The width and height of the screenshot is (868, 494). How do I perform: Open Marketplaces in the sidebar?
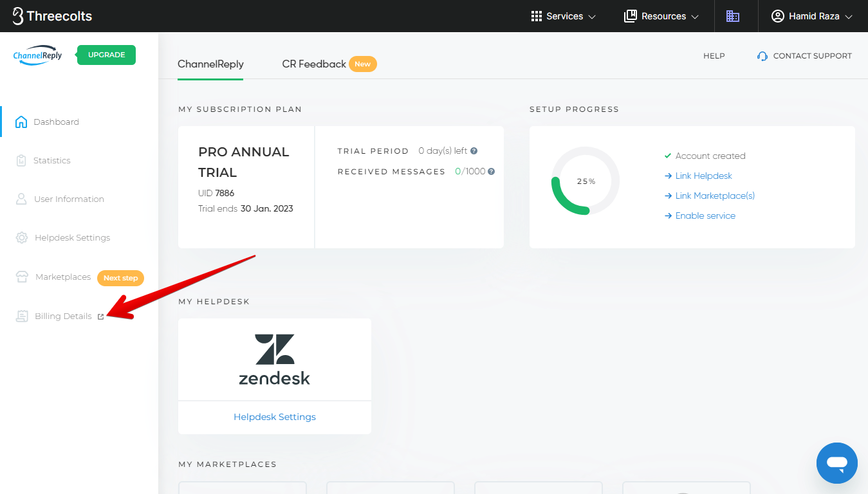pyautogui.click(x=63, y=277)
